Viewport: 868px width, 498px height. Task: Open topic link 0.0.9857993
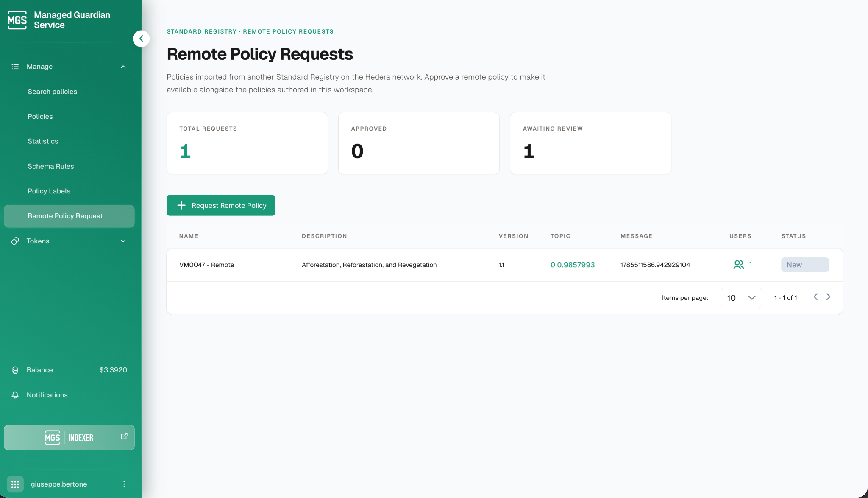click(x=573, y=265)
